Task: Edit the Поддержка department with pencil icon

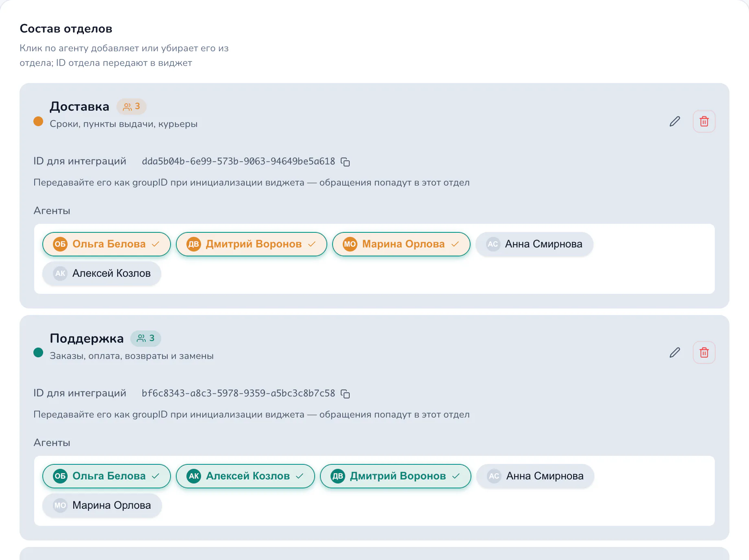Action: click(x=675, y=352)
